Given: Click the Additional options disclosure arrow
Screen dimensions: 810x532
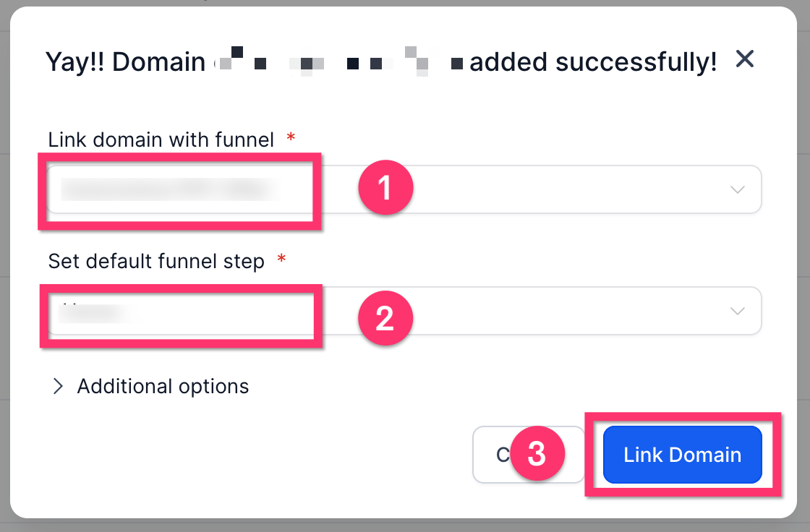Looking at the screenshot, I should pos(58,386).
